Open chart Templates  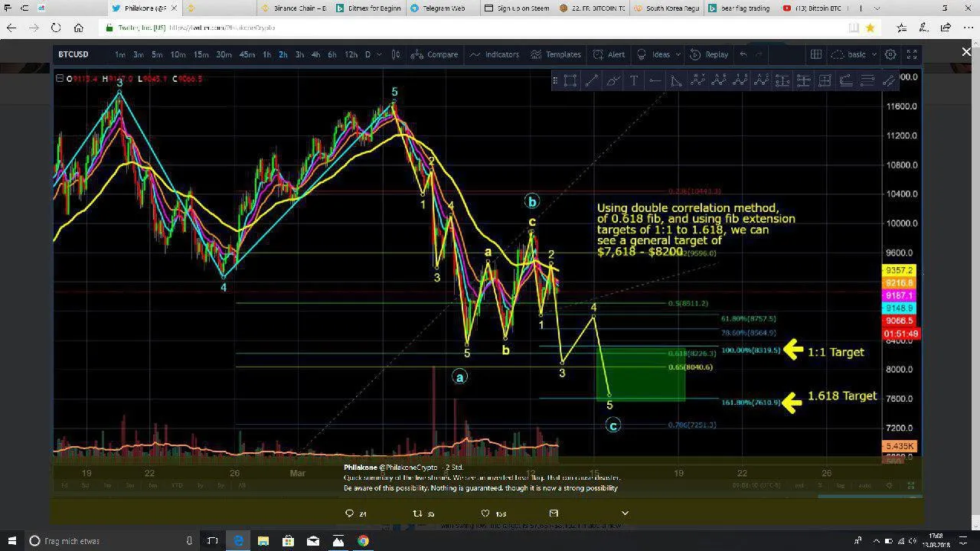[556, 54]
